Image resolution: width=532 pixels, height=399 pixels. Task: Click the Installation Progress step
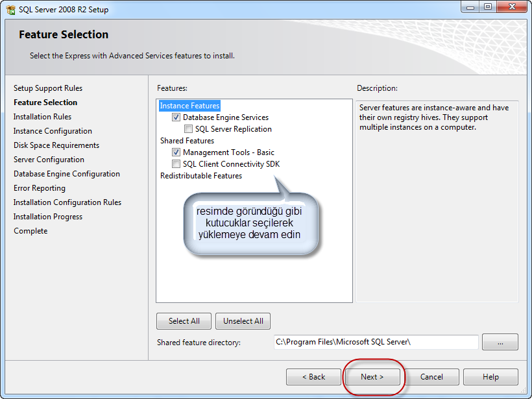pyautogui.click(x=48, y=217)
